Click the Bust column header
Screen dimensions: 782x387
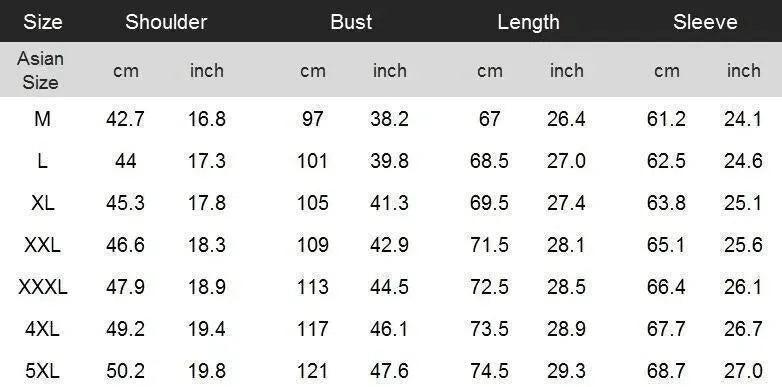pyautogui.click(x=351, y=22)
